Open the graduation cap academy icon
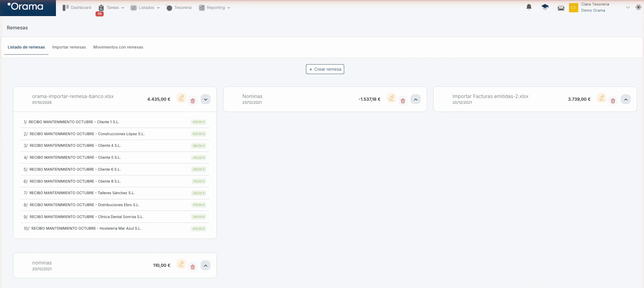The height and width of the screenshot is (288, 644). point(545,7)
